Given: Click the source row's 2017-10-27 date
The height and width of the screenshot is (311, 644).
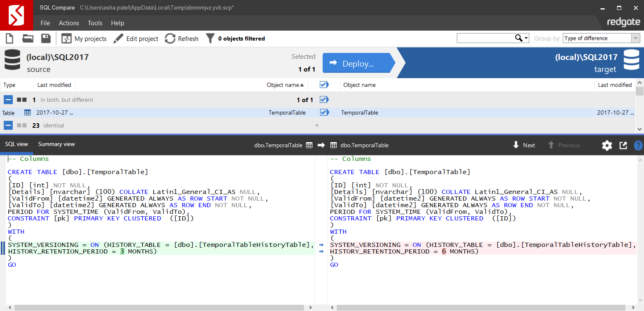Looking at the screenshot, I should [55, 112].
